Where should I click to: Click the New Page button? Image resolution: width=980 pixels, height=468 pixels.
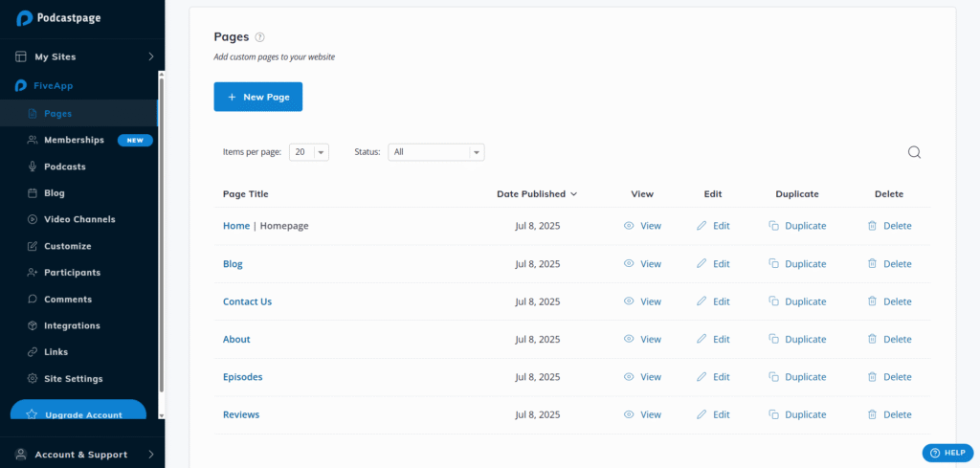point(258,97)
